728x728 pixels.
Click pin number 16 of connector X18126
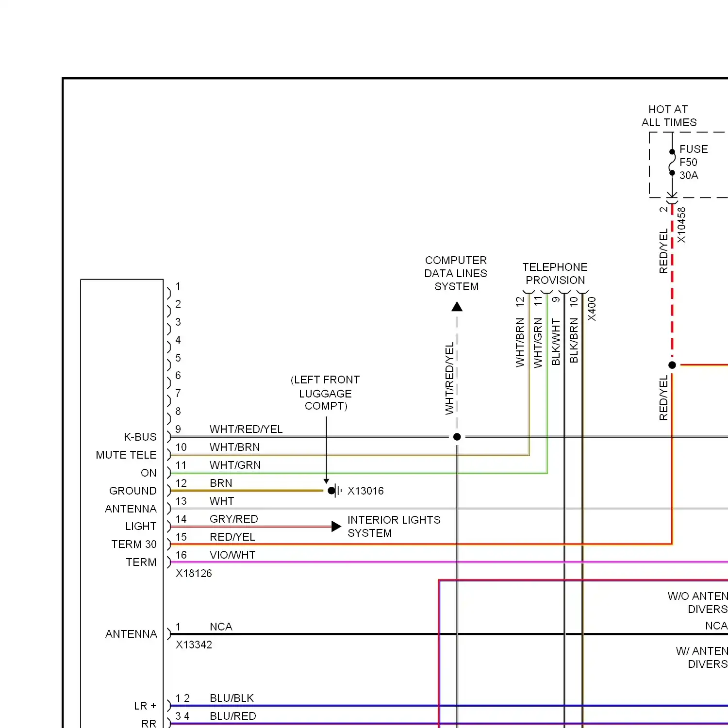pyautogui.click(x=181, y=555)
